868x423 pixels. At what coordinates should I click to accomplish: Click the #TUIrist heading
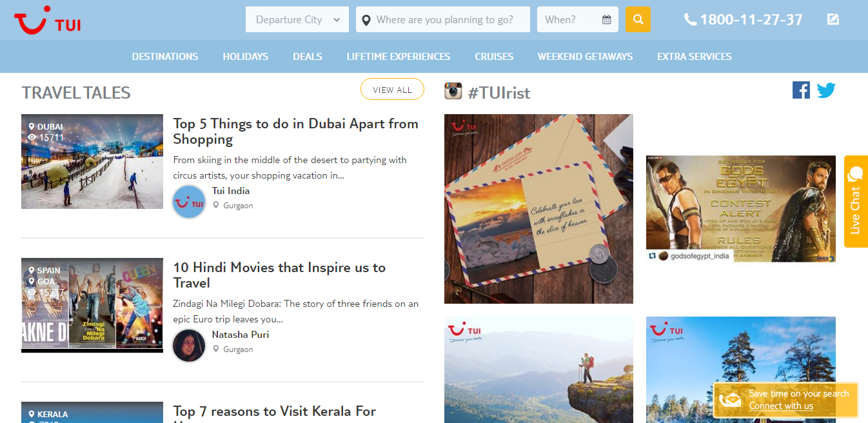click(498, 93)
